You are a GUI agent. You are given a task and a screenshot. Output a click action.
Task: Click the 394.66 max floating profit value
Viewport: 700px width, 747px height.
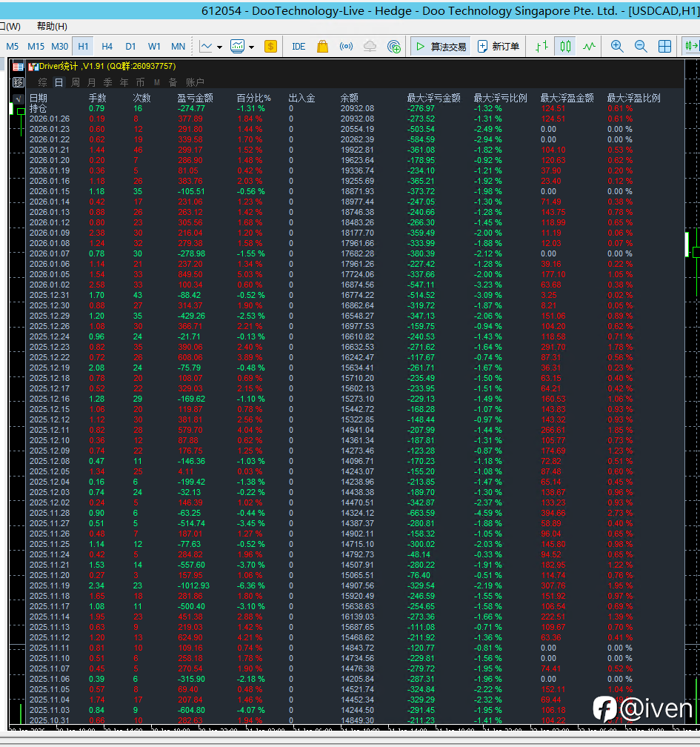point(553,513)
